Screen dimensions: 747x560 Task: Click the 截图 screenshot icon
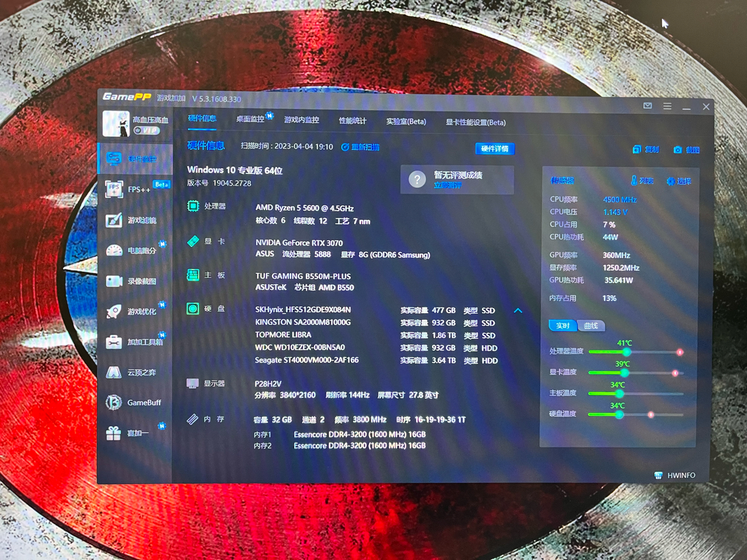686,149
